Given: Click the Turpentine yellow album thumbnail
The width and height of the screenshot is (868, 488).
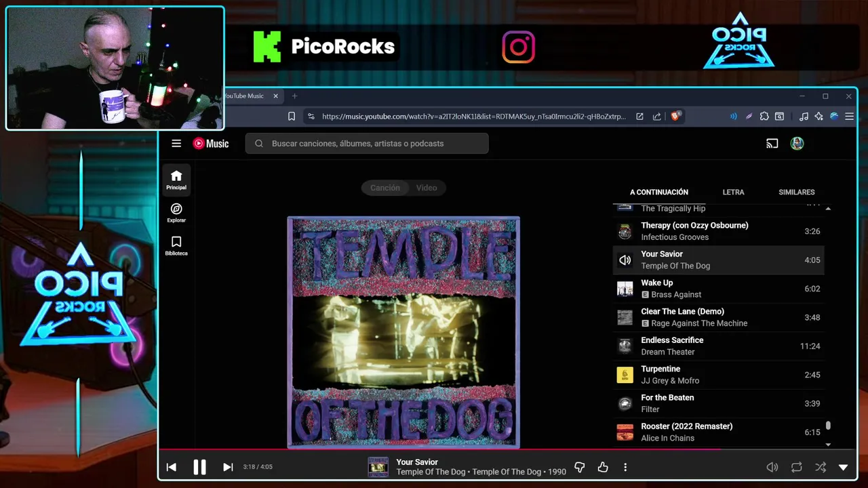Looking at the screenshot, I should click(625, 375).
